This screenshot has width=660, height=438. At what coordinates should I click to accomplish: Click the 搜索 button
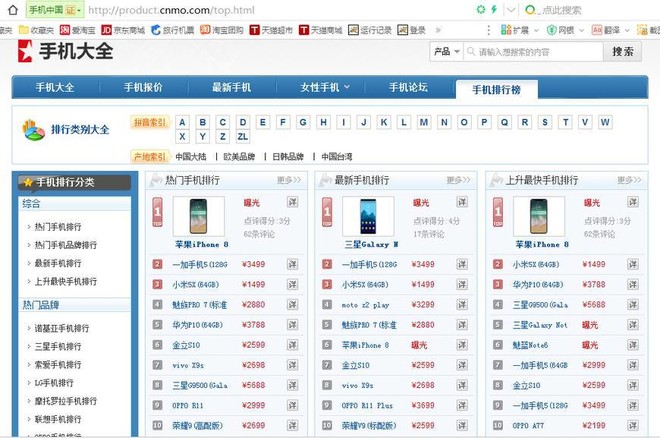623,52
